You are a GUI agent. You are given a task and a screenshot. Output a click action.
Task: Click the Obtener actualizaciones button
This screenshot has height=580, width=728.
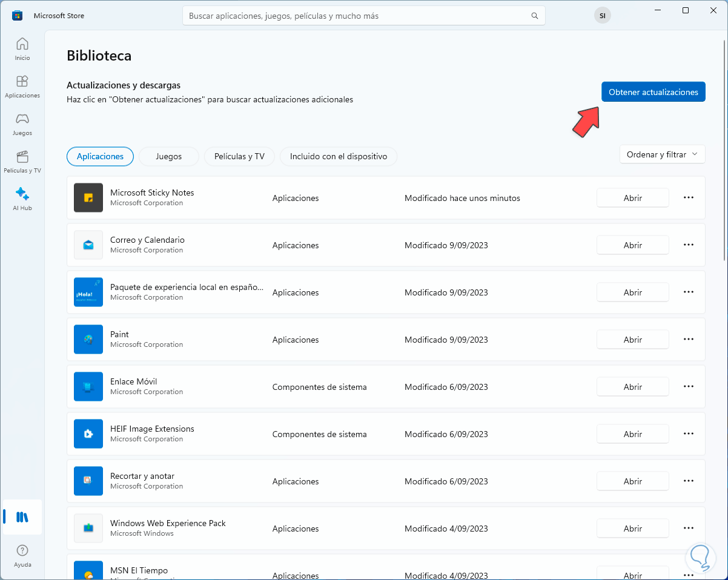[x=653, y=92]
